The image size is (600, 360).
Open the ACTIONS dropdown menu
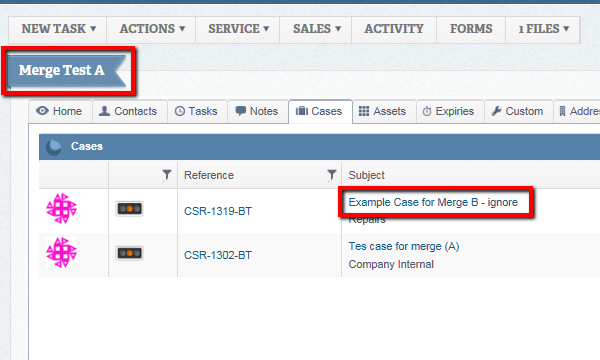(x=152, y=29)
